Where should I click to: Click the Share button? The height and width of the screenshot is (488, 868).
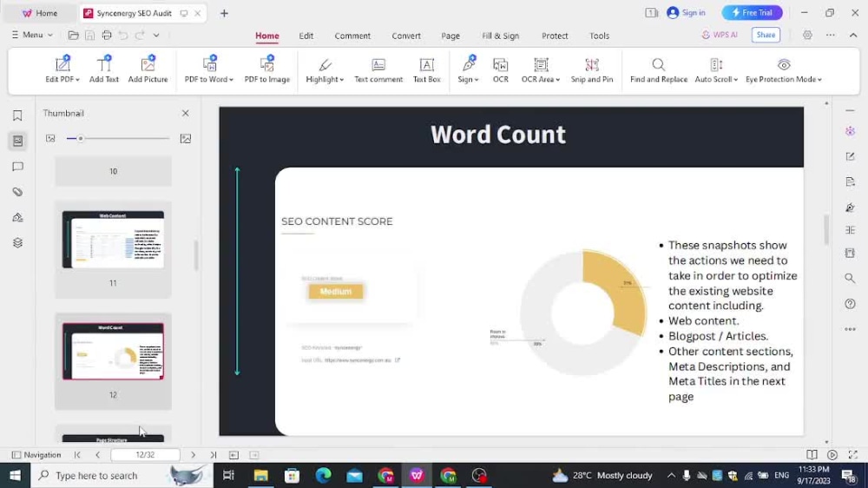766,35
